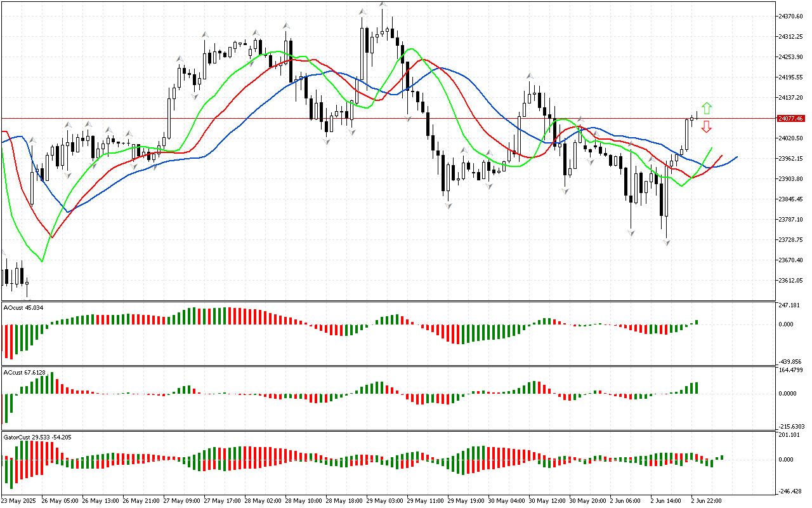The height and width of the screenshot is (508, 812).
Task: Select the up fractal above the highest 29 May peak
Action: click(x=383, y=4)
